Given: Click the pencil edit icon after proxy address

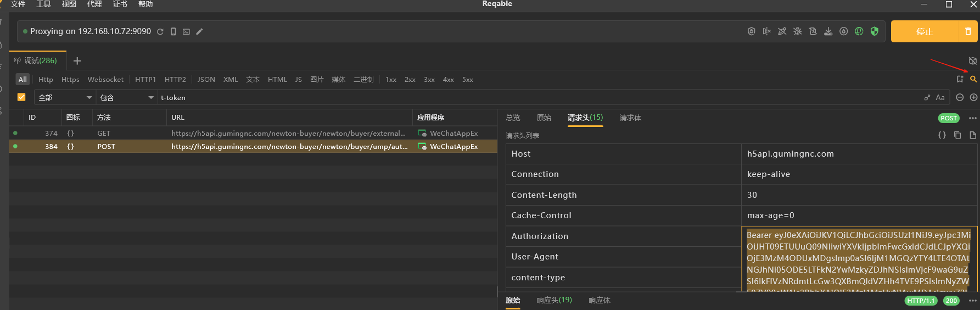Looking at the screenshot, I should coord(199,31).
